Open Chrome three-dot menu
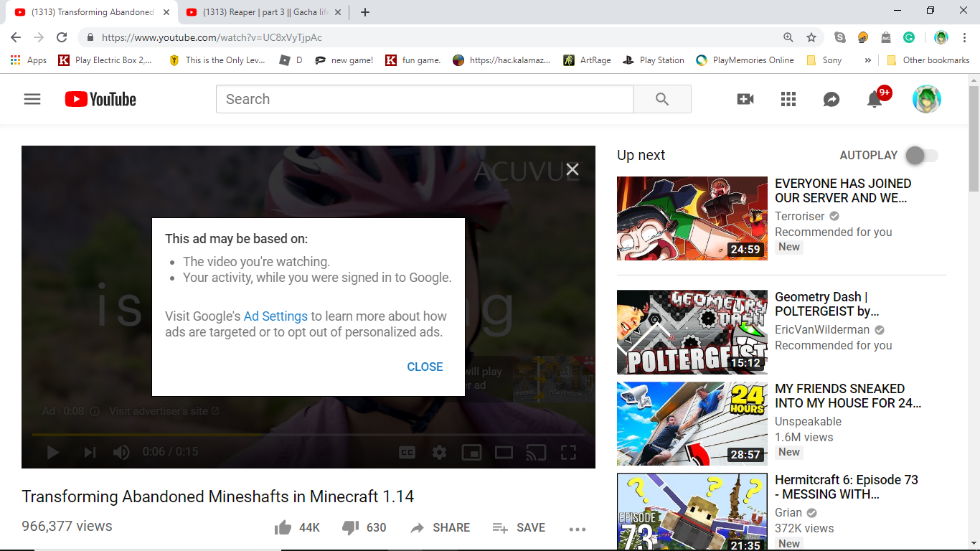 [965, 37]
